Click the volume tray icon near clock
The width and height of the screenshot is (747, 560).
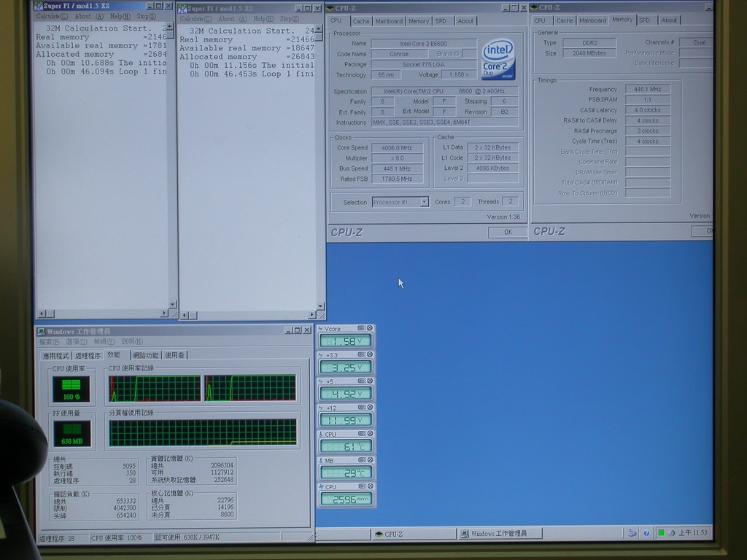(671, 532)
